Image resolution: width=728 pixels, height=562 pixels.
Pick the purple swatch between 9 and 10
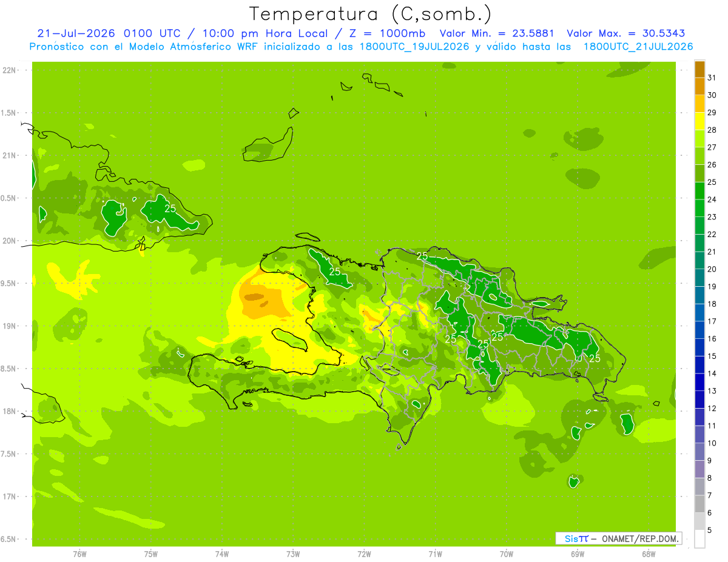pos(699,452)
